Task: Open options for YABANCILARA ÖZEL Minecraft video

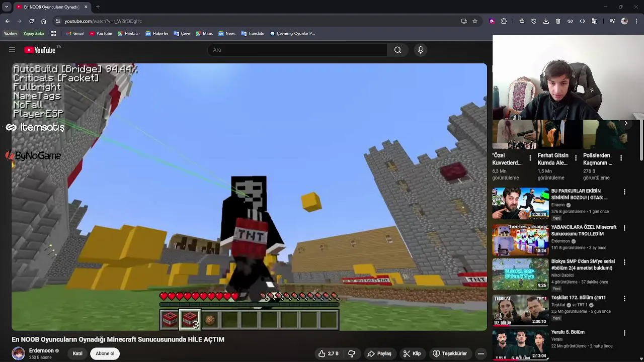Action: [x=624, y=228]
